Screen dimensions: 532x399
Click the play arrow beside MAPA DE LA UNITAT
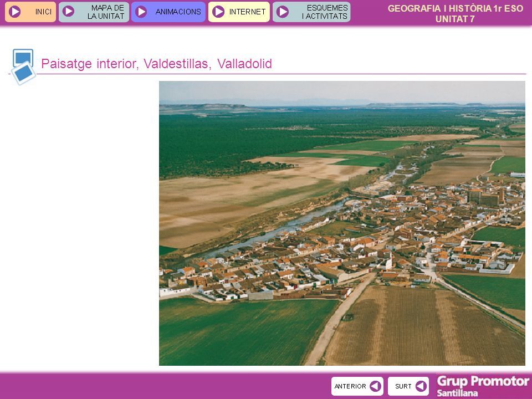point(68,12)
